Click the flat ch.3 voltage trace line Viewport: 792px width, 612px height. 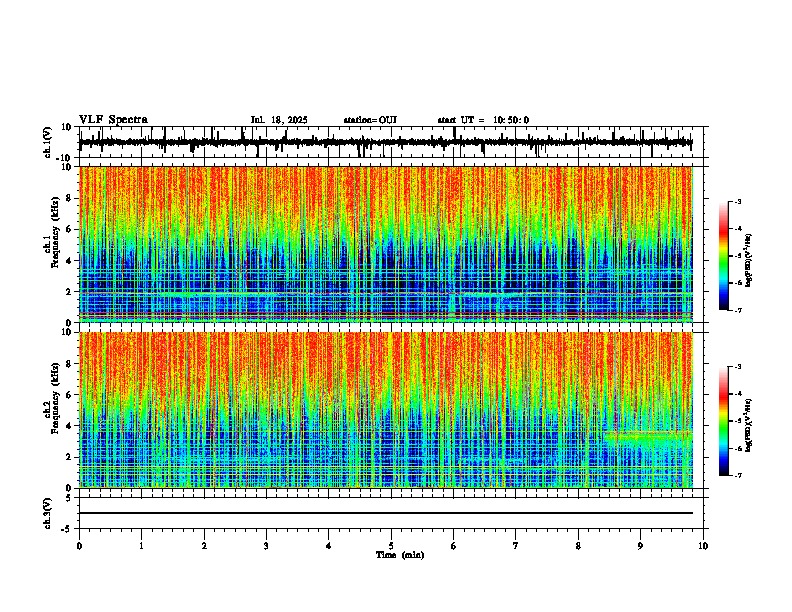pyautogui.click(x=386, y=513)
